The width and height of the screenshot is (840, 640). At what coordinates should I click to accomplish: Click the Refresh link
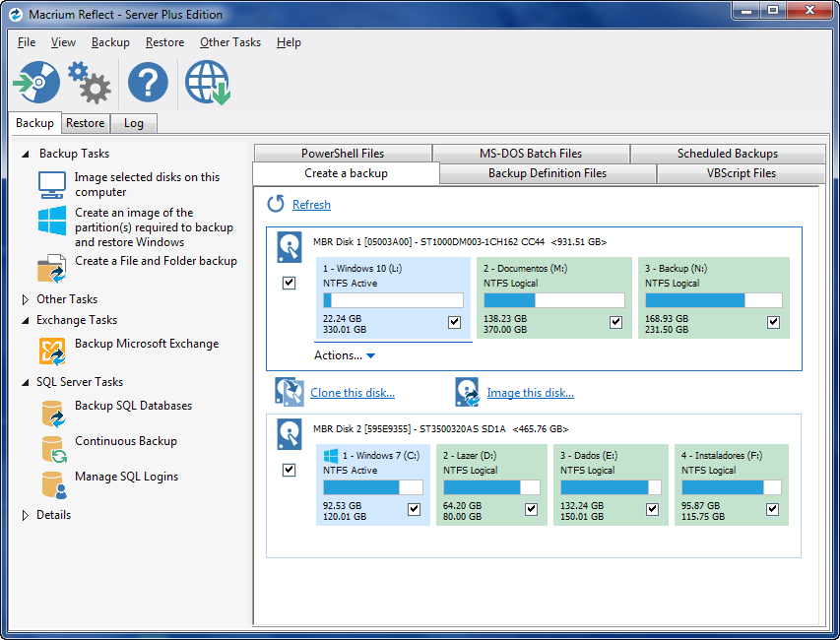coord(311,204)
